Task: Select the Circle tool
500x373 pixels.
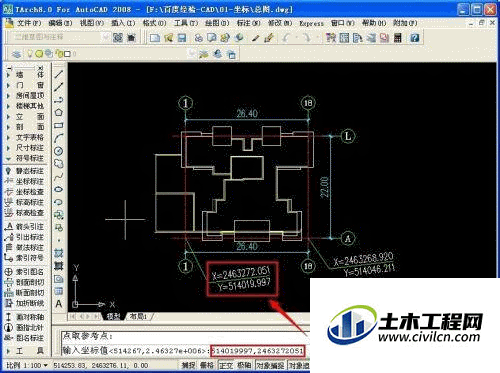Action: [x=59, y=151]
